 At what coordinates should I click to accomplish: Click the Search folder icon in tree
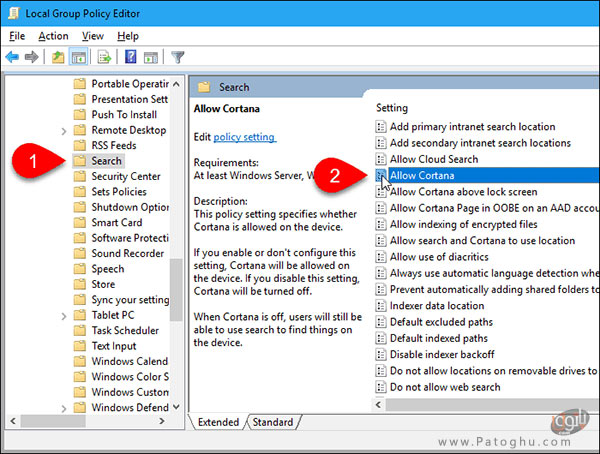coord(80,160)
